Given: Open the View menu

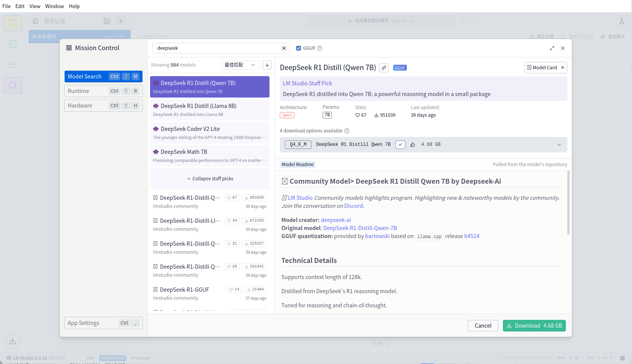Looking at the screenshot, I should click(x=35, y=6).
